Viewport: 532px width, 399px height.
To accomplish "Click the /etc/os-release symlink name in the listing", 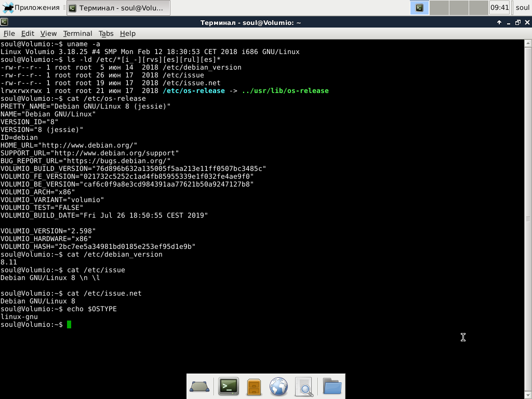I will [x=194, y=90].
